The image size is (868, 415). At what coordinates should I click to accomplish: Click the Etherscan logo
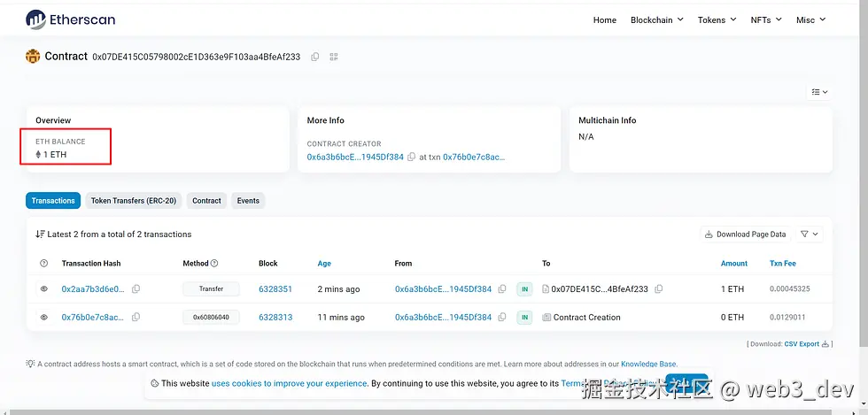70,20
